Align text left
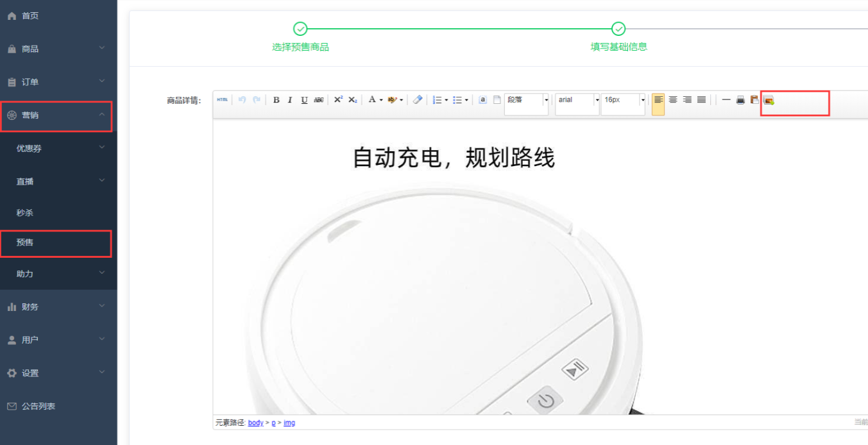The height and width of the screenshot is (445, 868). point(658,104)
